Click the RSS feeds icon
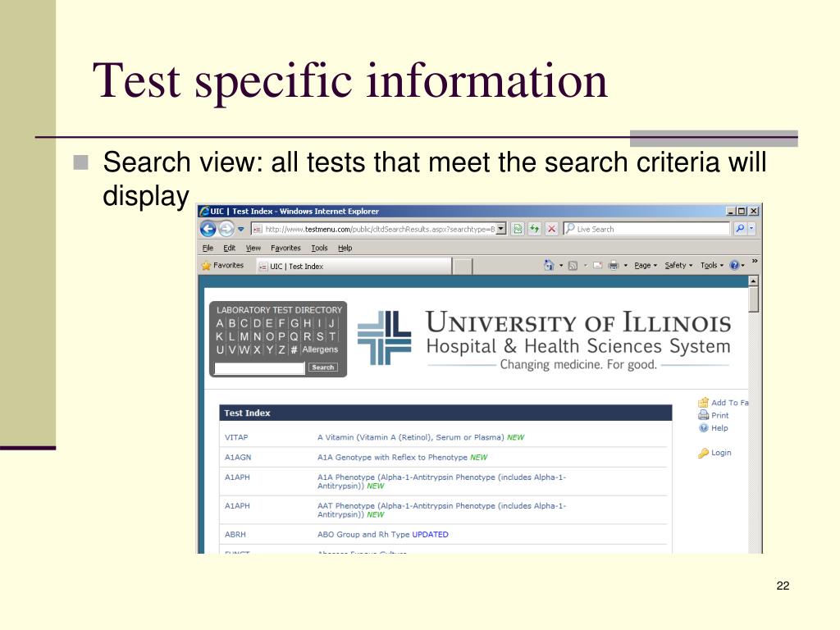Viewport: 840px width, 630px height. point(573,265)
